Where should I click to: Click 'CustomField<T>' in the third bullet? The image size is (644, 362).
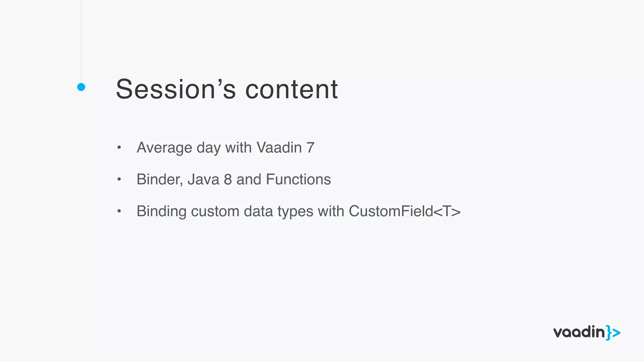tap(404, 211)
